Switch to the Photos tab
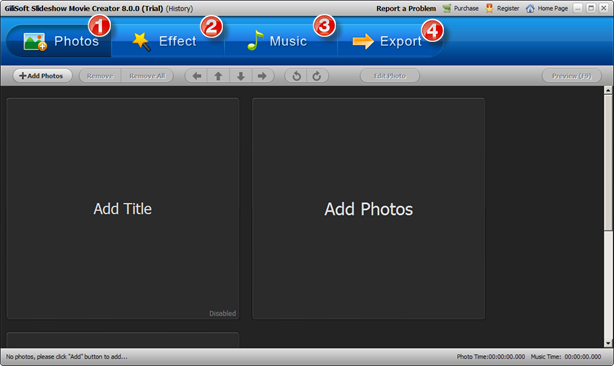The height and width of the screenshot is (366, 614). pos(59,41)
